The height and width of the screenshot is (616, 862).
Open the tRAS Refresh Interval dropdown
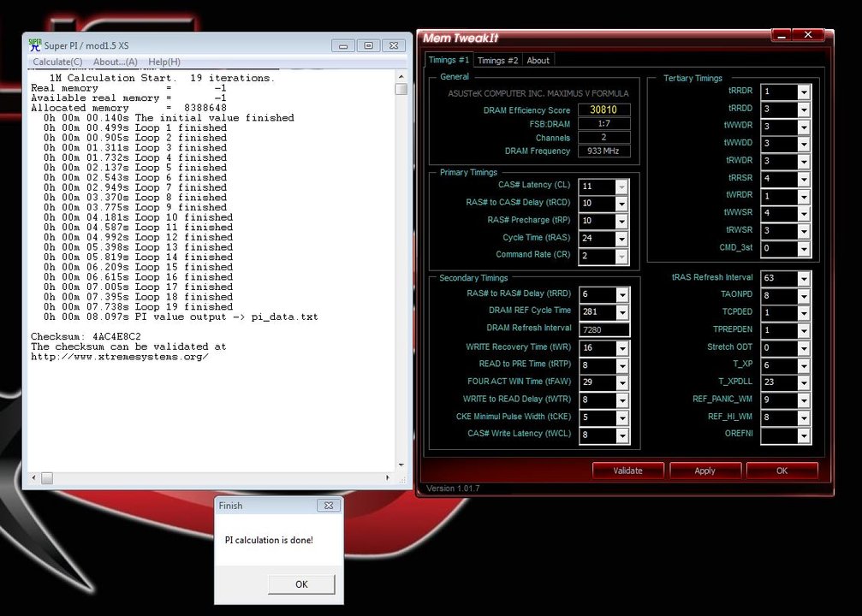coord(804,279)
